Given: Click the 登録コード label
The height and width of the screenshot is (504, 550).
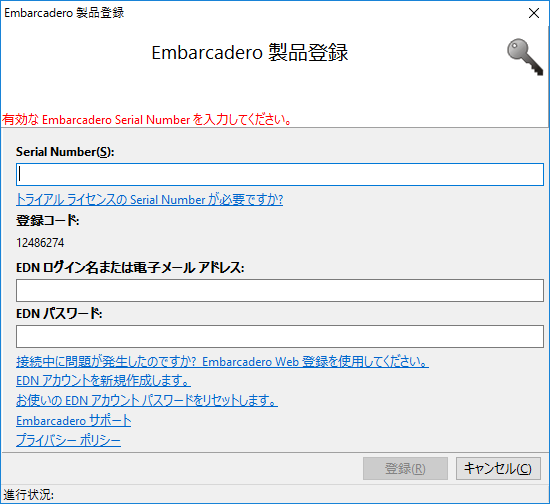Looking at the screenshot, I should click(x=48, y=221).
